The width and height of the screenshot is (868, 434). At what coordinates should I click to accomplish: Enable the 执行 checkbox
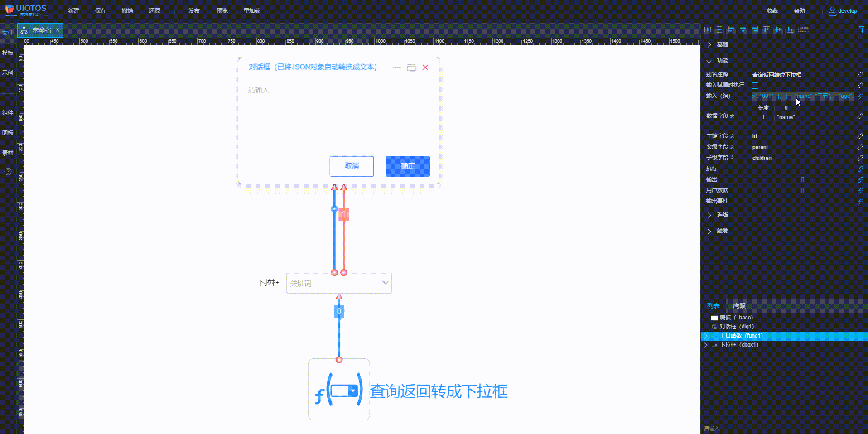click(x=755, y=169)
